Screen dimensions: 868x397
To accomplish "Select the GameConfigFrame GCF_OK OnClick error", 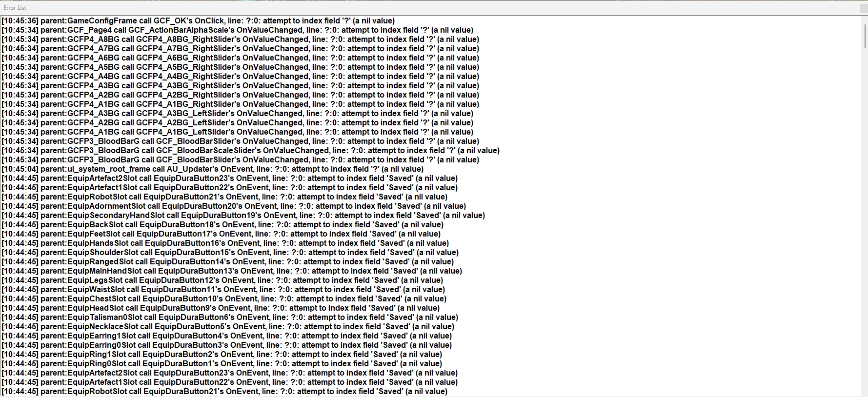I will point(198,21).
